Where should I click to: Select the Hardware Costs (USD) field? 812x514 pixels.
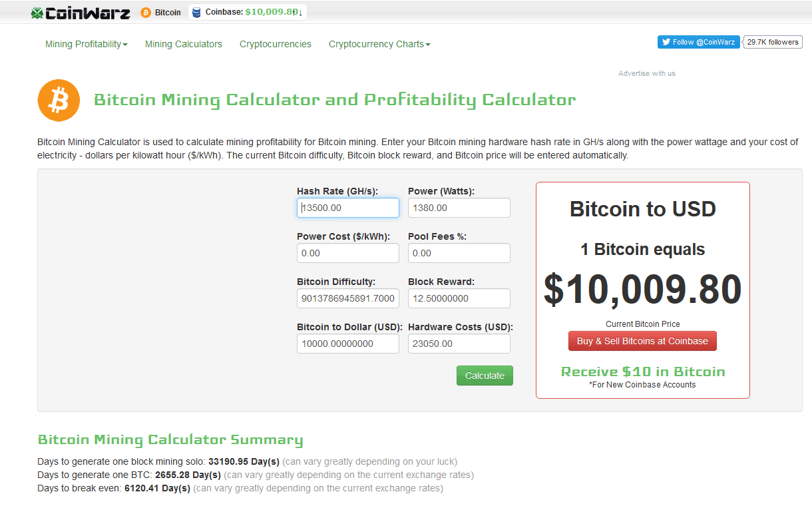click(x=459, y=344)
